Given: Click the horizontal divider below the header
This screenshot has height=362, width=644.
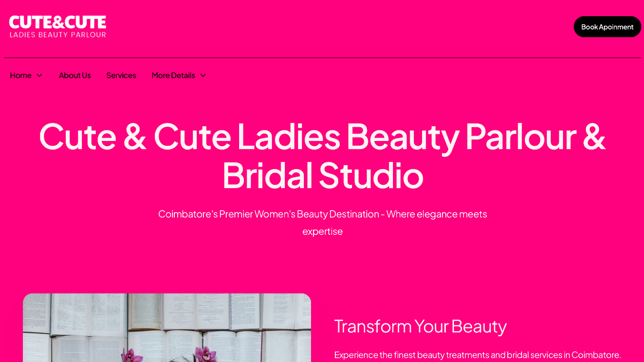Looking at the screenshot, I should click(x=322, y=58).
